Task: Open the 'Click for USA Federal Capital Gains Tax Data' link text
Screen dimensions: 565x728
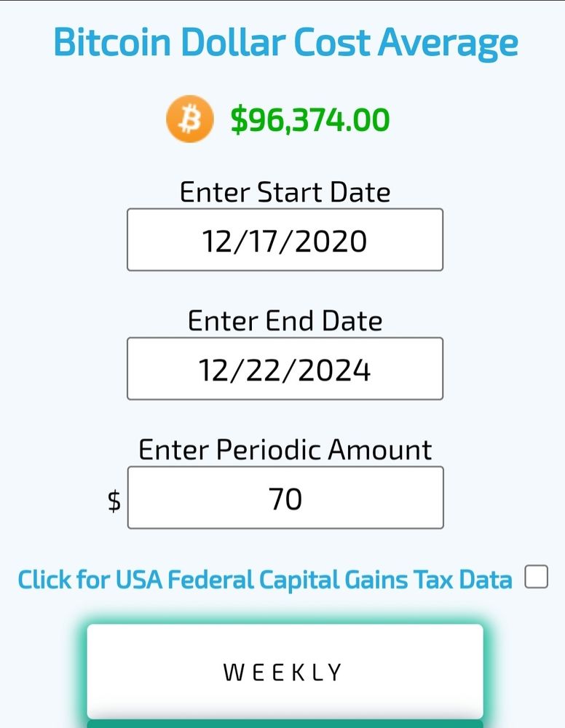Action: click(x=264, y=580)
